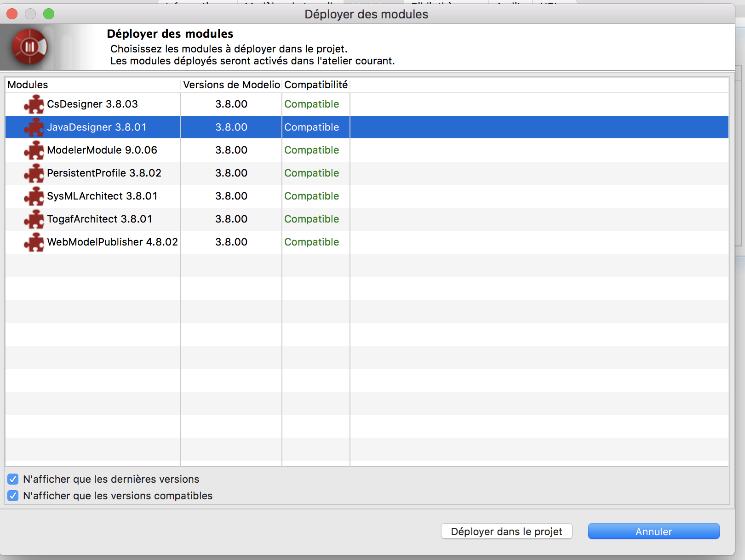Select the SysMLArchitect 3.8.01 row name

[102, 196]
